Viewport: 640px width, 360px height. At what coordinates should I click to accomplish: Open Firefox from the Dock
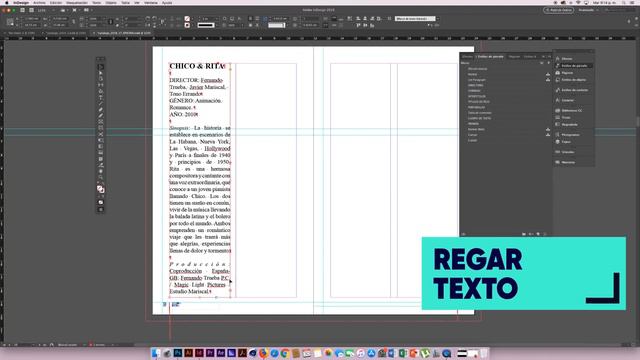(263, 353)
